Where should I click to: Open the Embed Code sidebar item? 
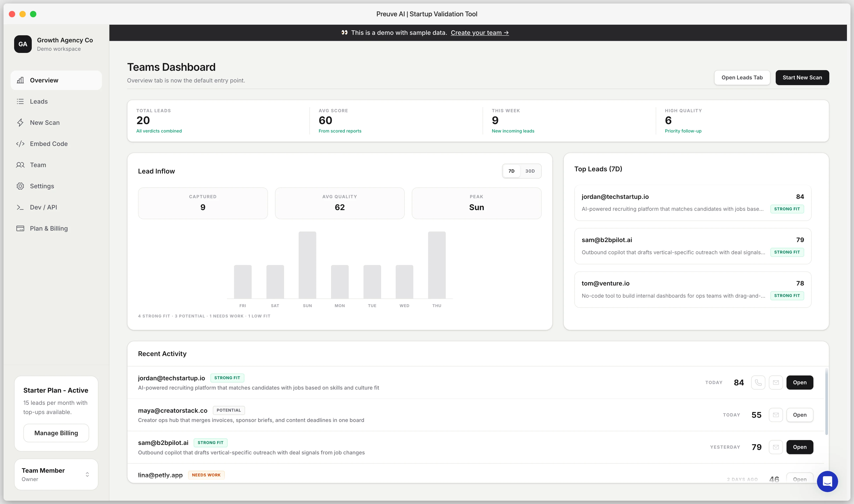pos(49,144)
